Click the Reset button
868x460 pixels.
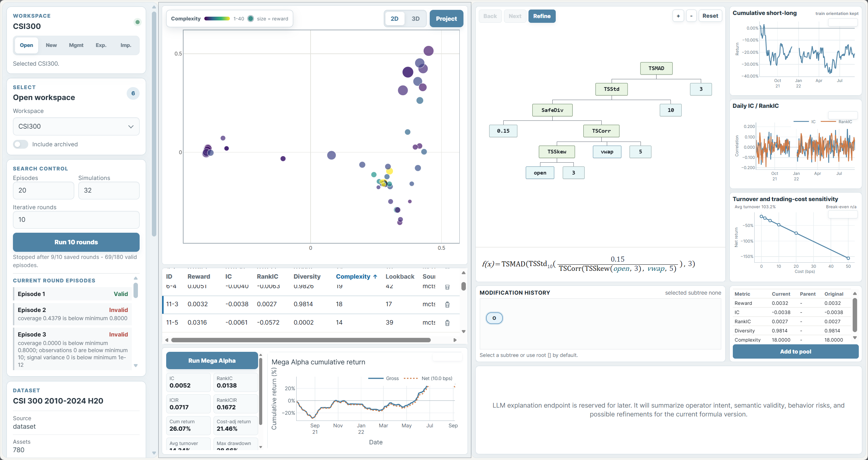click(x=710, y=16)
